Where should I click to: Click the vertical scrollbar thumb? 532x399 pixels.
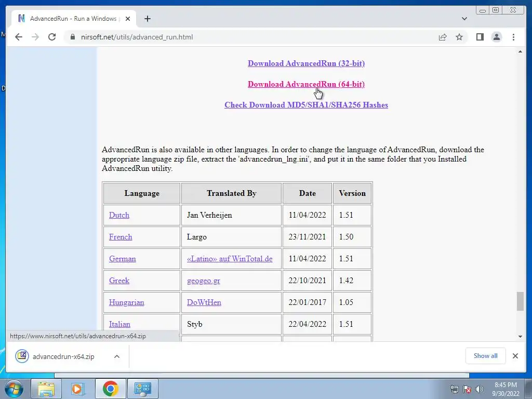click(x=520, y=301)
